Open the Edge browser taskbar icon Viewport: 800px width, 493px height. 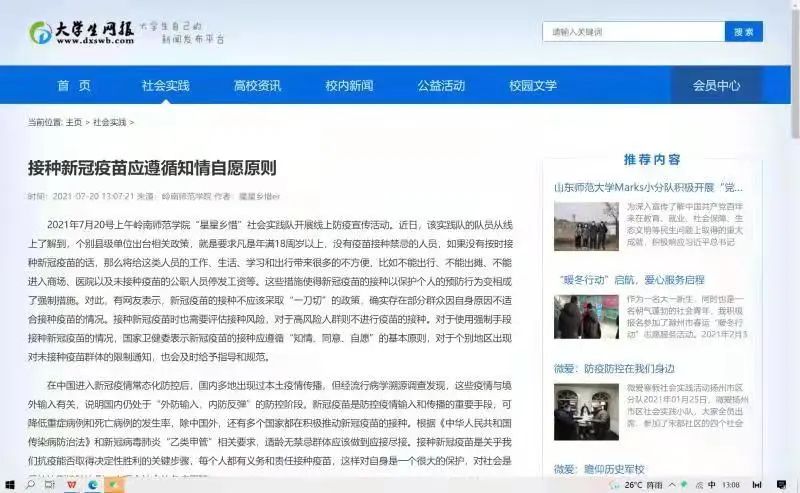pyautogui.click(x=93, y=485)
